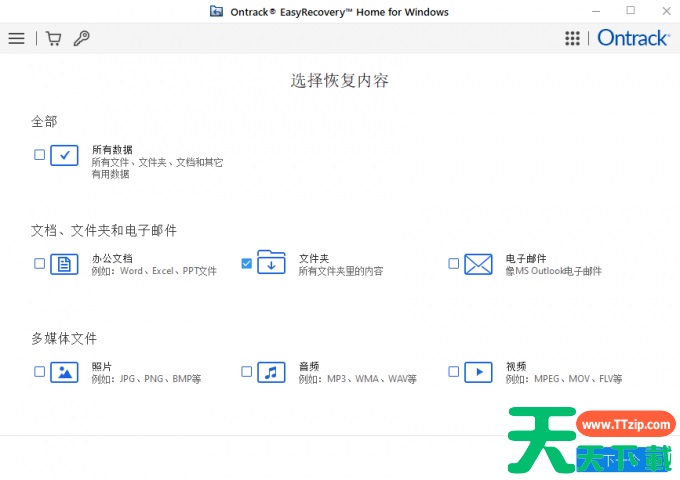Click the 所有数据 checkmark icon
Viewport: 680px width, 480px height.
64,155
